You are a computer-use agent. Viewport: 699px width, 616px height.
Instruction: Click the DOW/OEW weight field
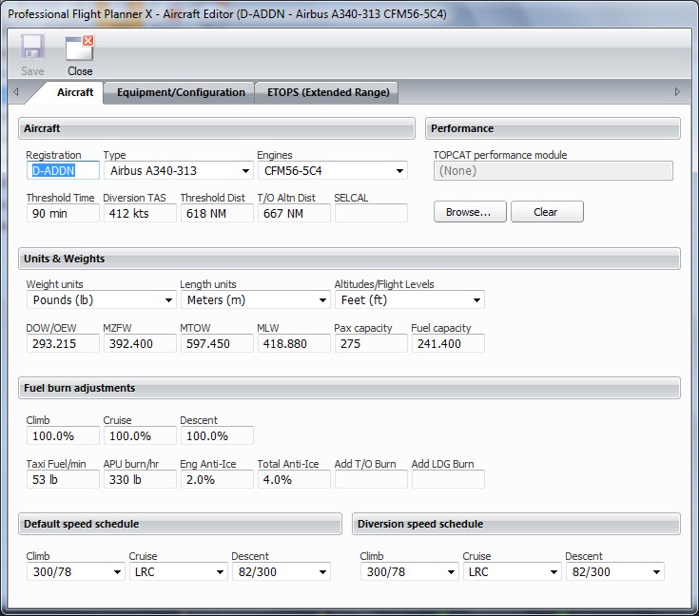[63, 344]
